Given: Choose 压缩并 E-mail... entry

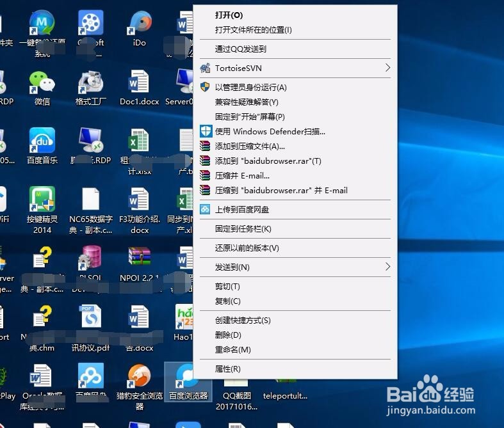Looking at the screenshot, I should [295, 176].
